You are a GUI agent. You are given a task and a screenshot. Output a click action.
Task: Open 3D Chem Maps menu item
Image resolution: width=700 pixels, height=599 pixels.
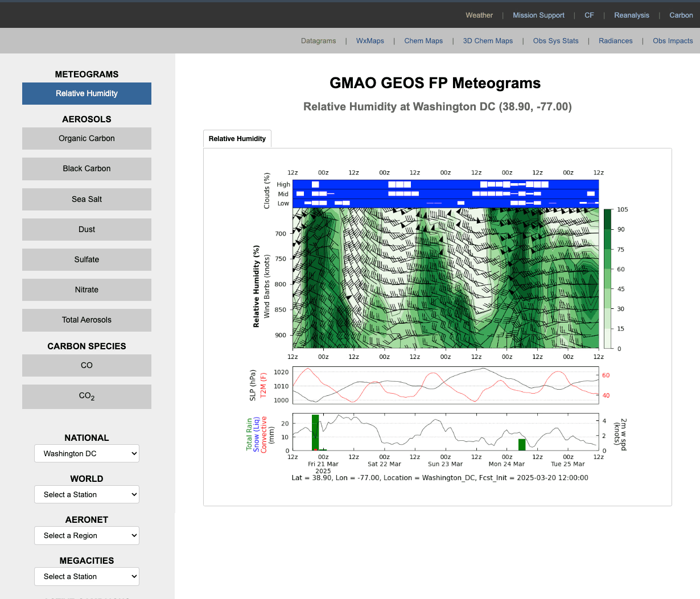point(488,41)
